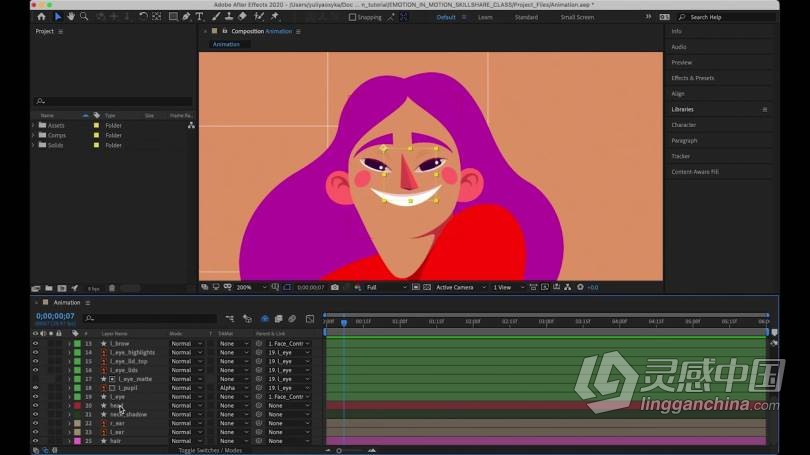Open the Content-Aware Fill panel

pos(695,172)
